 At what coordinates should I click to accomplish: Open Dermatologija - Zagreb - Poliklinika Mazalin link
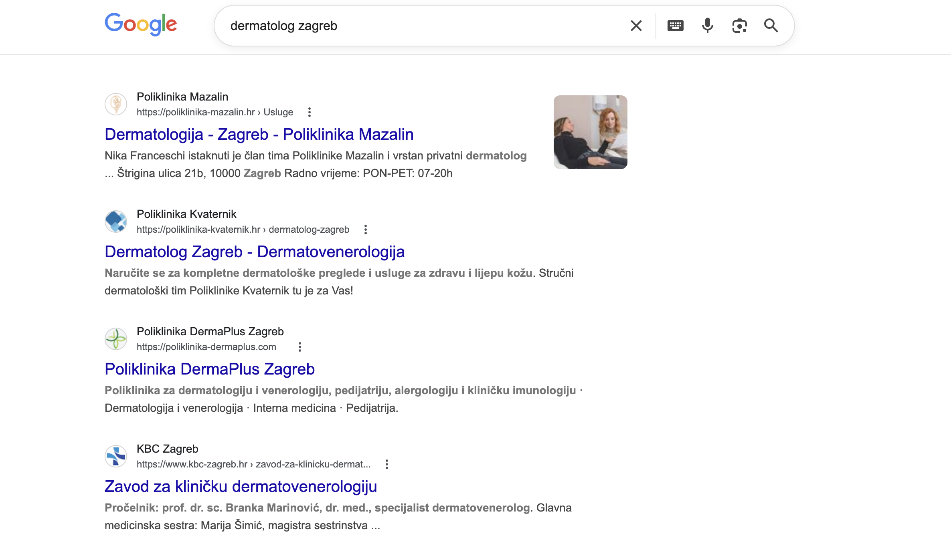click(x=259, y=135)
